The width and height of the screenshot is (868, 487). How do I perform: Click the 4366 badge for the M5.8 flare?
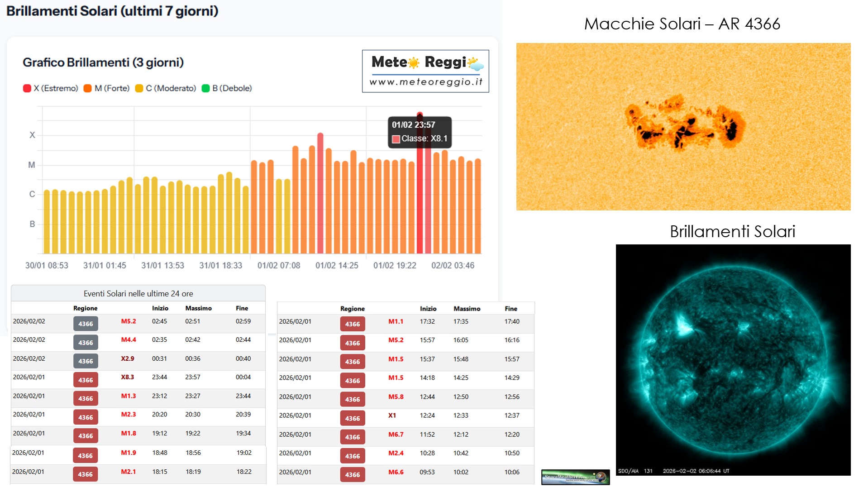coord(353,399)
